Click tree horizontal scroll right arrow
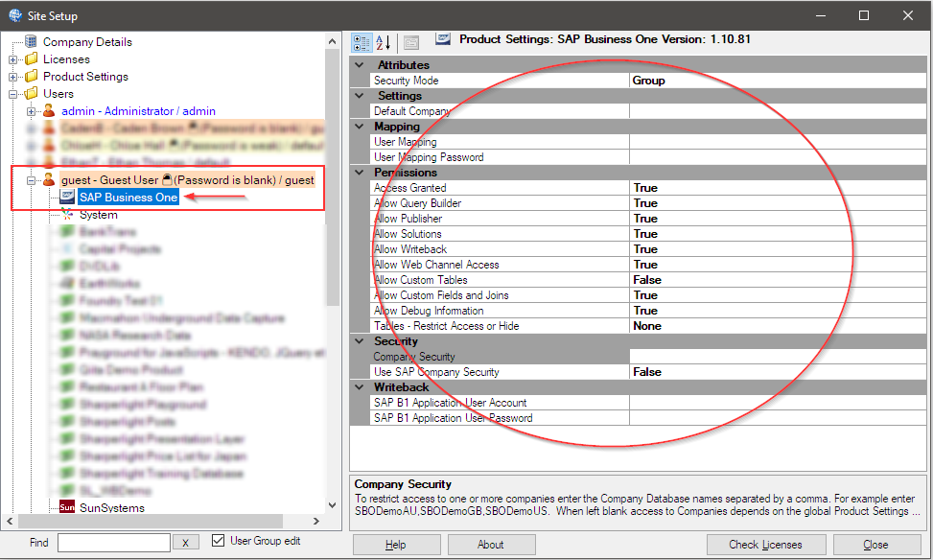 click(x=316, y=521)
